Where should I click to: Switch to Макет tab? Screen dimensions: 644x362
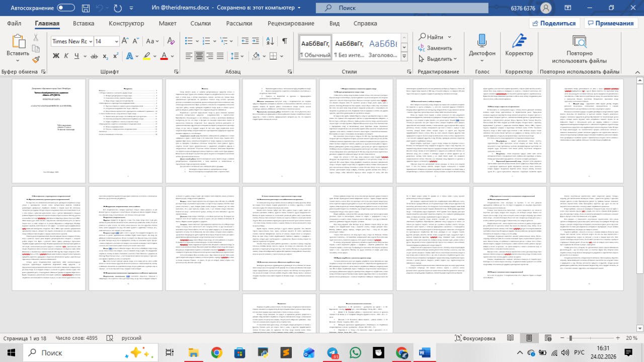click(168, 23)
